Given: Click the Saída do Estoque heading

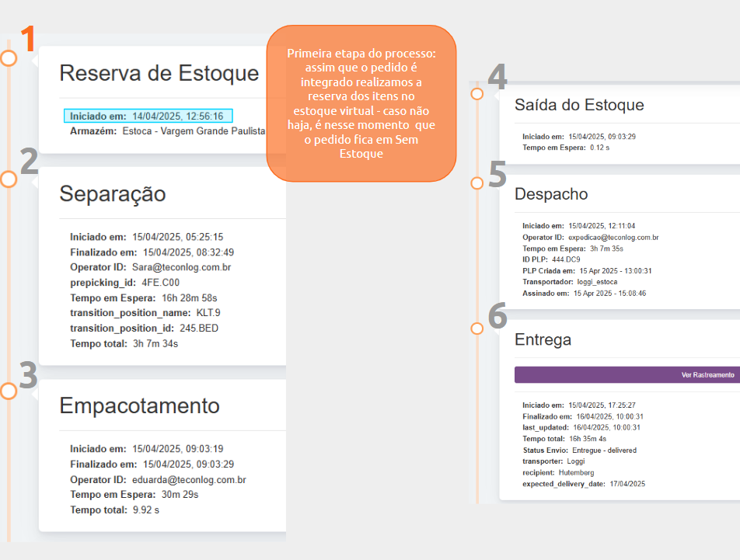Looking at the screenshot, I should pyautogui.click(x=579, y=106).
